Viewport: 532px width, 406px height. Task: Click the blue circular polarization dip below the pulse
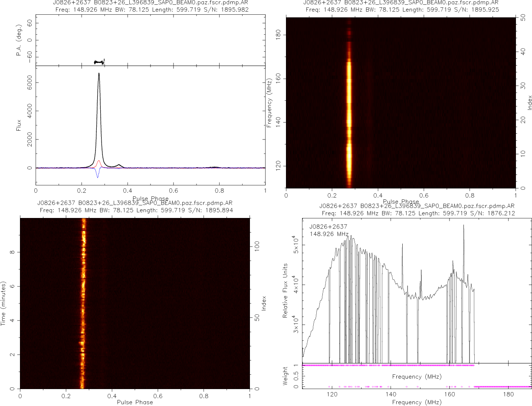98,175
